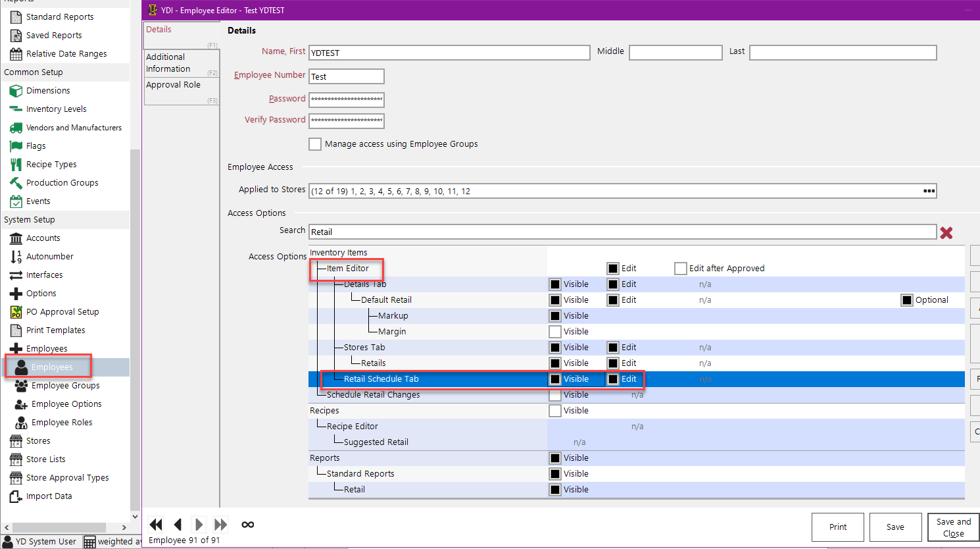Go to previous employee record arrow
980x549 pixels.
pyautogui.click(x=178, y=525)
